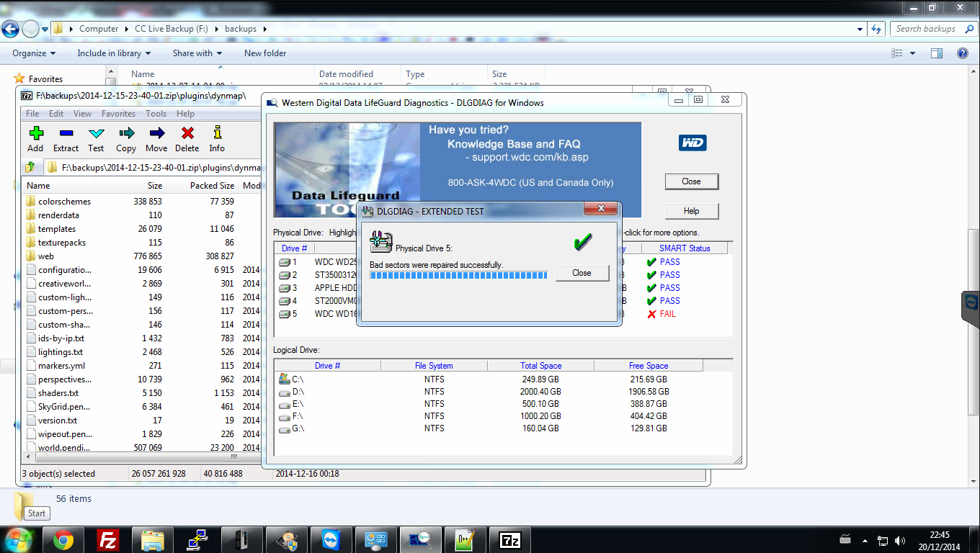
Task: Open the Info icon in 7-Zip
Action: click(x=217, y=138)
